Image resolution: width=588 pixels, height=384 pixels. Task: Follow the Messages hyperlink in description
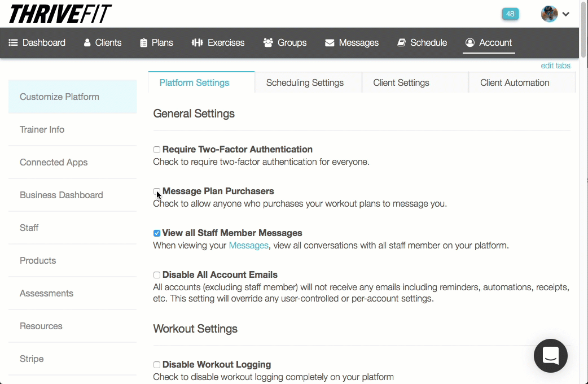pos(248,246)
